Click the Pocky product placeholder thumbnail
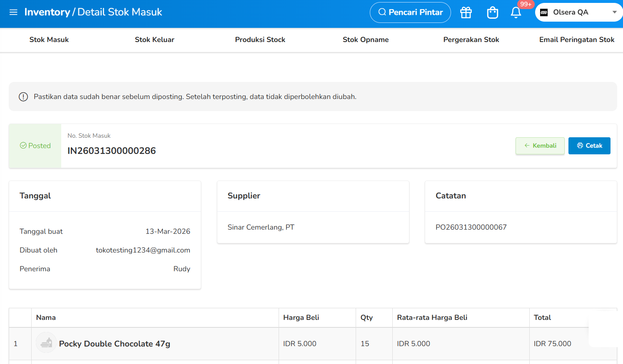The width and height of the screenshot is (623, 364). pyautogui.click(x=46, y=342)
